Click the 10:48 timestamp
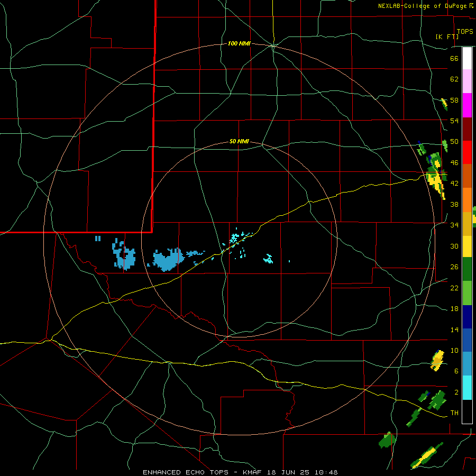 (x=326, y=472)
